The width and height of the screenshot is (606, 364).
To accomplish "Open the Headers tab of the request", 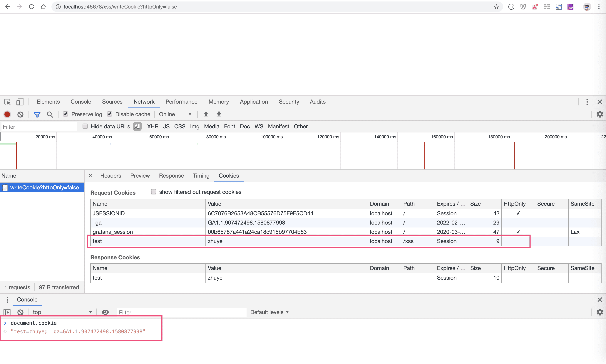I will click(111, 176).
